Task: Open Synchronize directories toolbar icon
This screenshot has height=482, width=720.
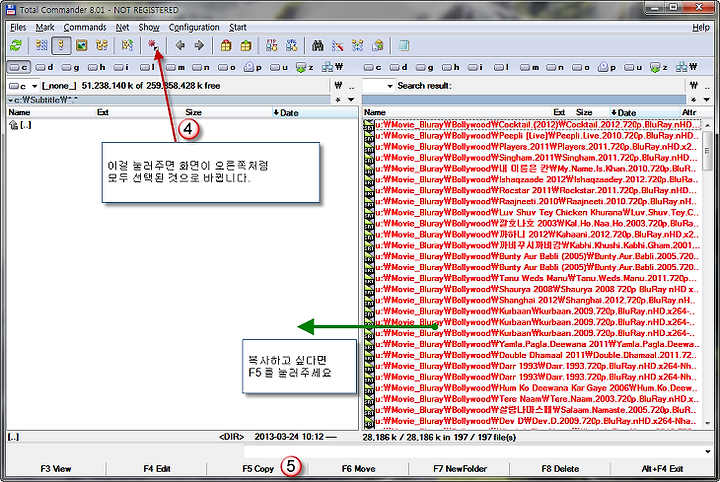Action: point(358,45)
